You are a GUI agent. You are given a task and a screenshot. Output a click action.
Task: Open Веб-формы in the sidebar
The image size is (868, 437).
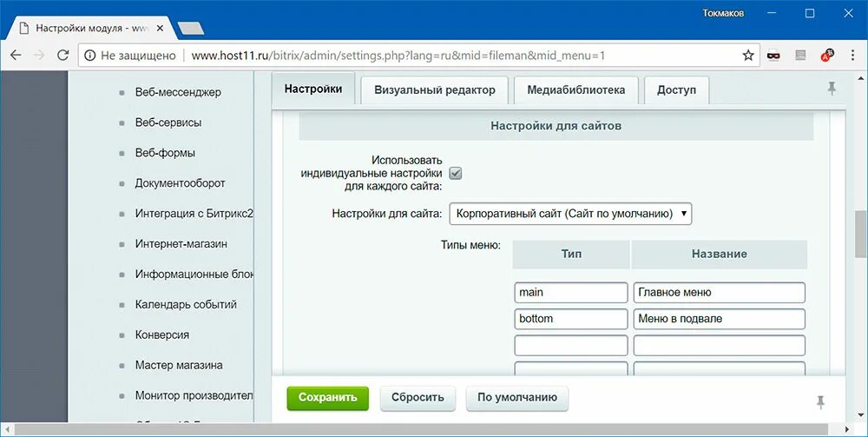pos(165,154)
